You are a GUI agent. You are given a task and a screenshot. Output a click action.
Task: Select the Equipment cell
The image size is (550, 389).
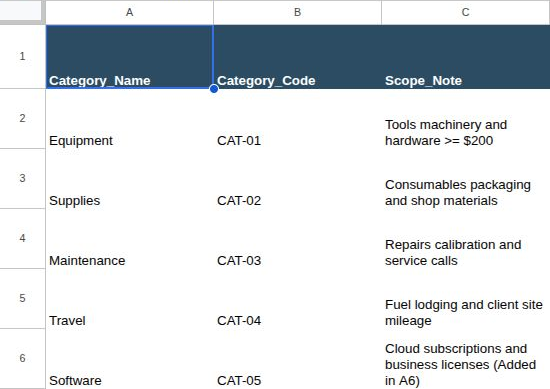click(129, 119)
